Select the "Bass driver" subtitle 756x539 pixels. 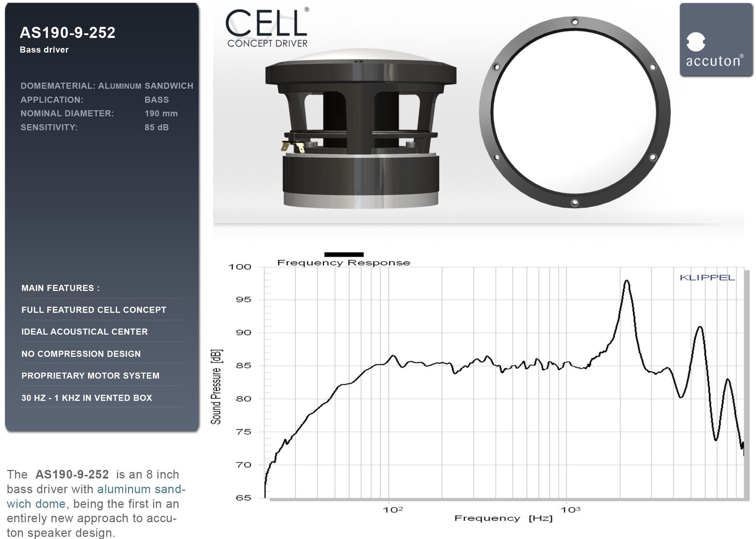tap(44, 50)
